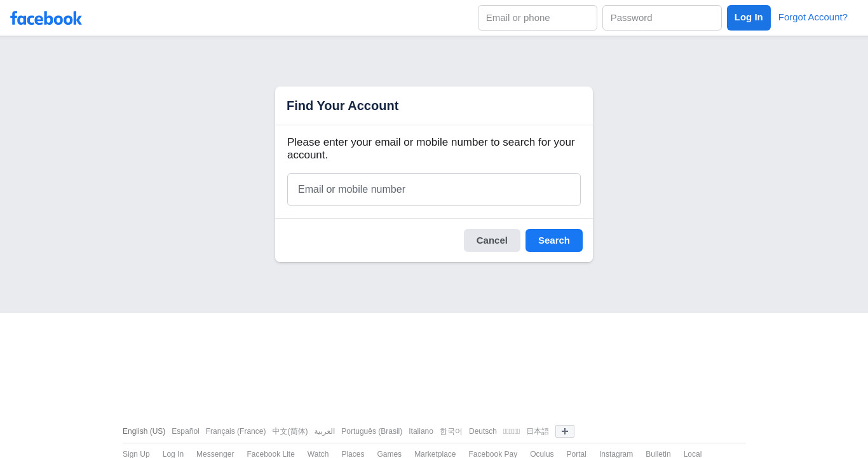Click the Email or phone field in header
The height and width of the screenshot is (458, 868).
tap(538, 18)
